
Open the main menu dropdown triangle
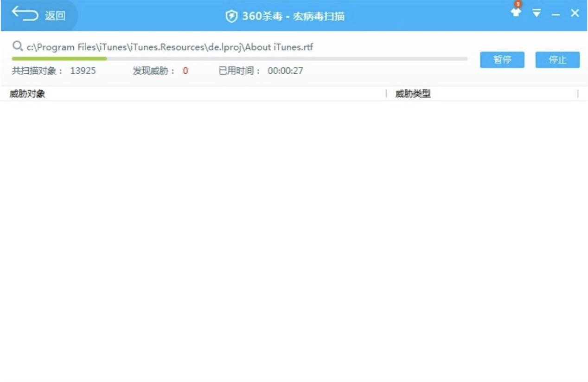537,13
